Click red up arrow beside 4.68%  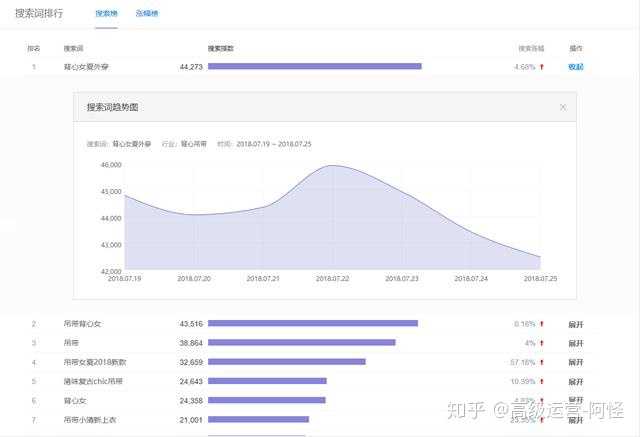(x=542, y=67)
